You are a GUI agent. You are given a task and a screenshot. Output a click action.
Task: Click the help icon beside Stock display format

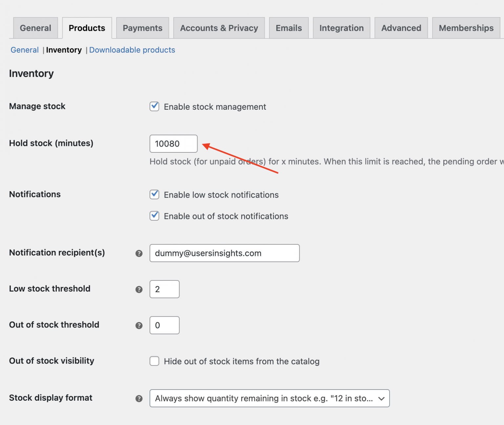[139, 398]
